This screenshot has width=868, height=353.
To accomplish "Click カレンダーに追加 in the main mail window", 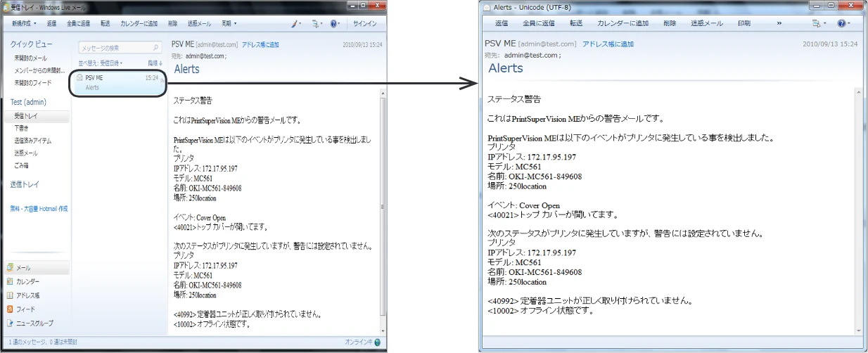I will point(139,23).
